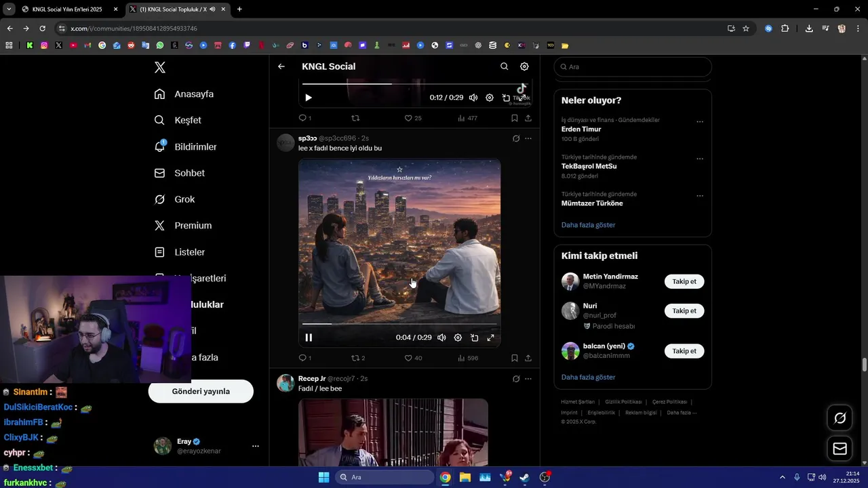Image resolution: width=868 pixels, height=488 pixels.
Task: Go to Anasayfa in the sidebar
Action: [x=184, y=94]
